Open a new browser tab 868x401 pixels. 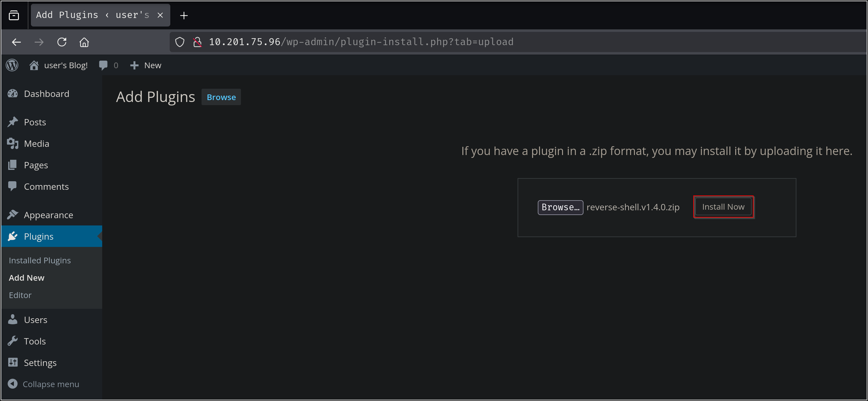[184, 15]
